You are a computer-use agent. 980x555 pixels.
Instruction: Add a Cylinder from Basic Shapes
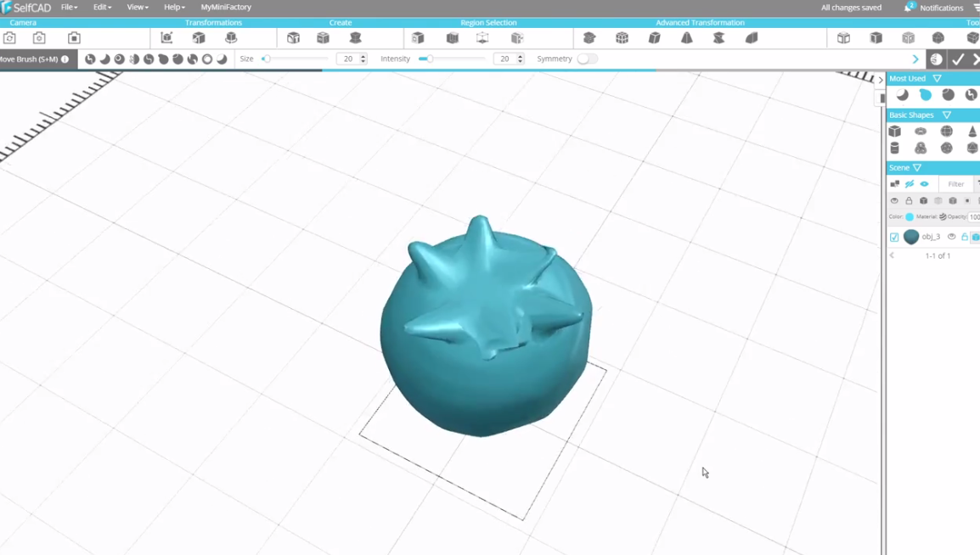point(895,148)
